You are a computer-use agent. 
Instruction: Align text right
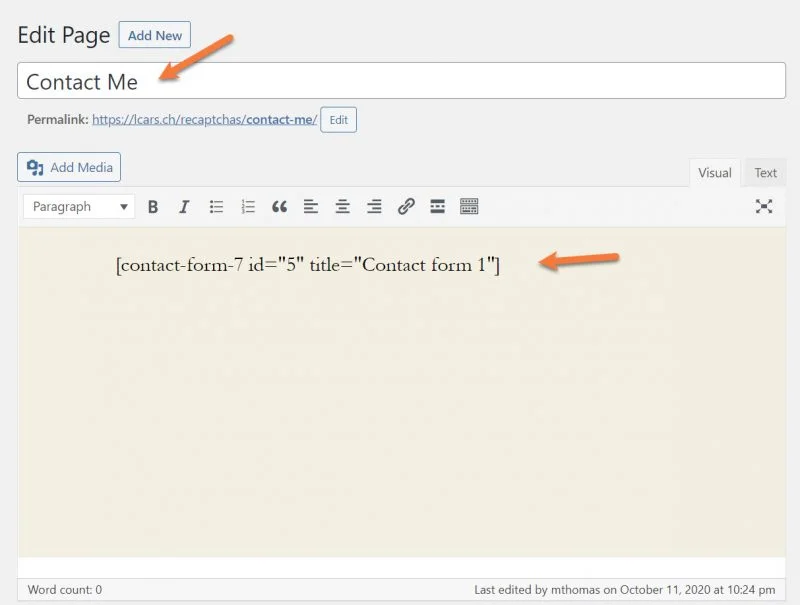(x=374, y=207)
